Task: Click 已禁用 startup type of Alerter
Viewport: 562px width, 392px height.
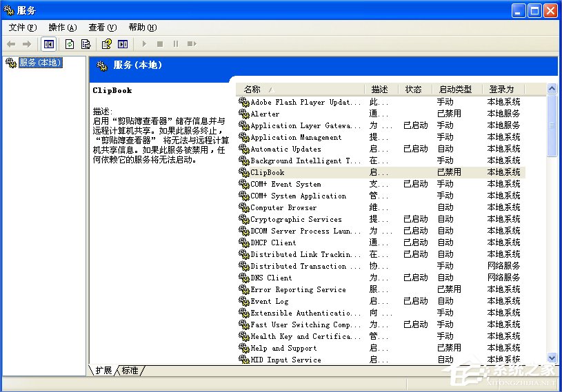Action: [x=449, y=114]
